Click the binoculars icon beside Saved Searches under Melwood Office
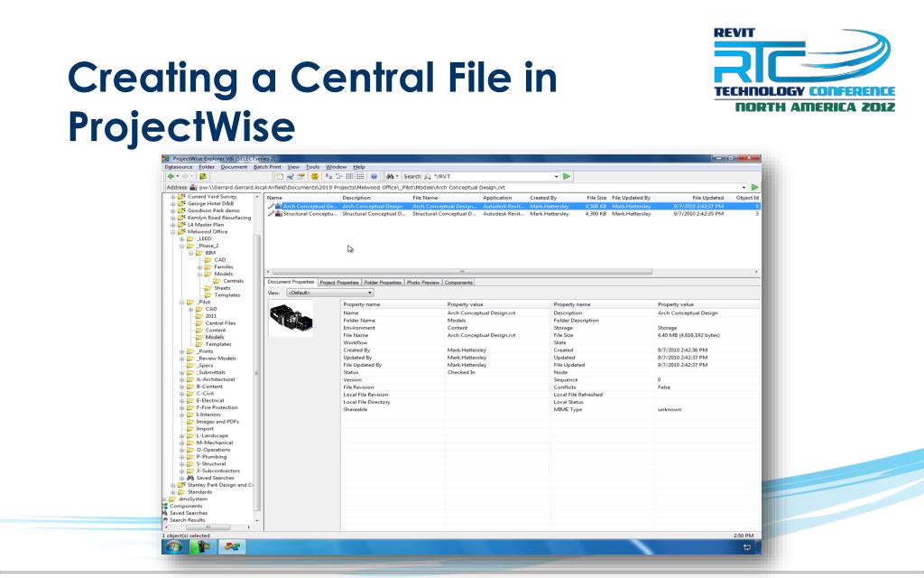Screen dimensions: 924x578 (190, 478)
